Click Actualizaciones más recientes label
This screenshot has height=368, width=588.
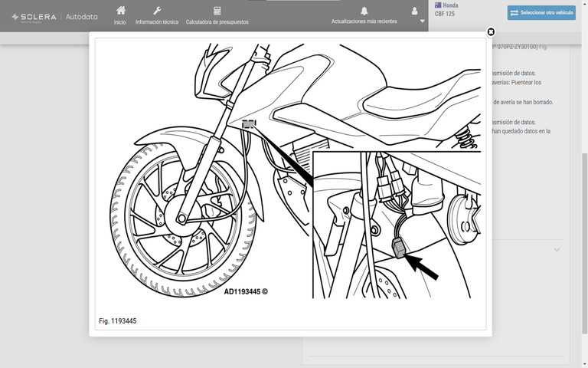click(364, 21)
